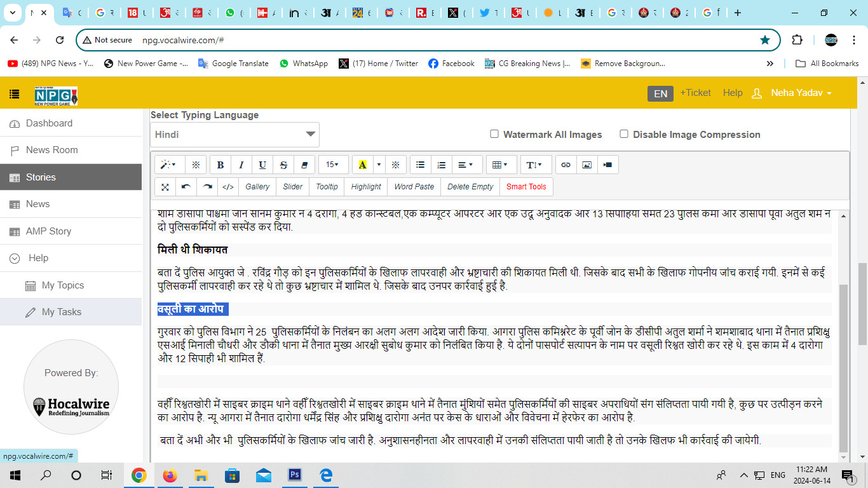Click the Word Paste button

[x=414, y=187]
